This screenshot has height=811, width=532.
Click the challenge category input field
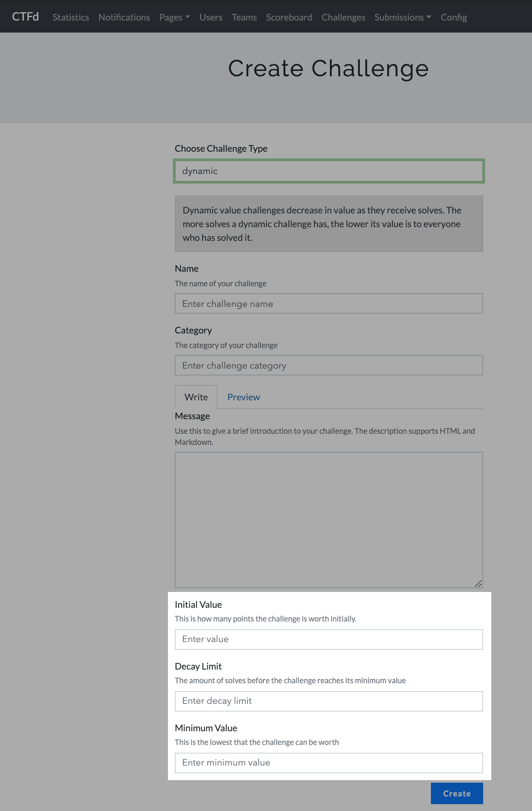coord(329,366)
